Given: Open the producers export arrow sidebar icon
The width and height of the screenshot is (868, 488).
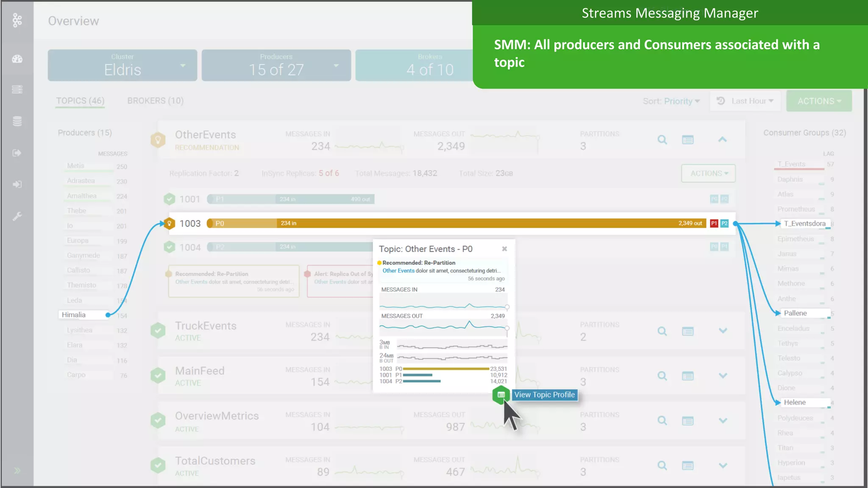Looking at the screenshot, I should coord(17,153).
